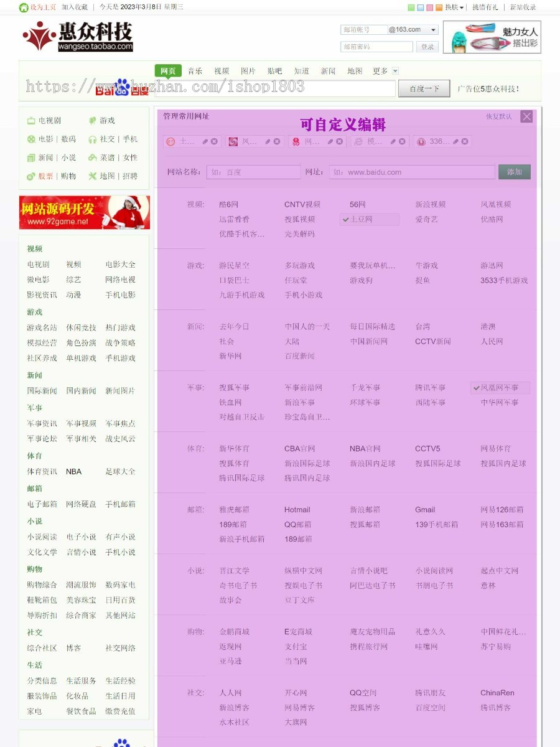This screenshot has width=560, height=747.
Task: Remove the 网… shortcut via its X icon
Action: click(340, 141)
